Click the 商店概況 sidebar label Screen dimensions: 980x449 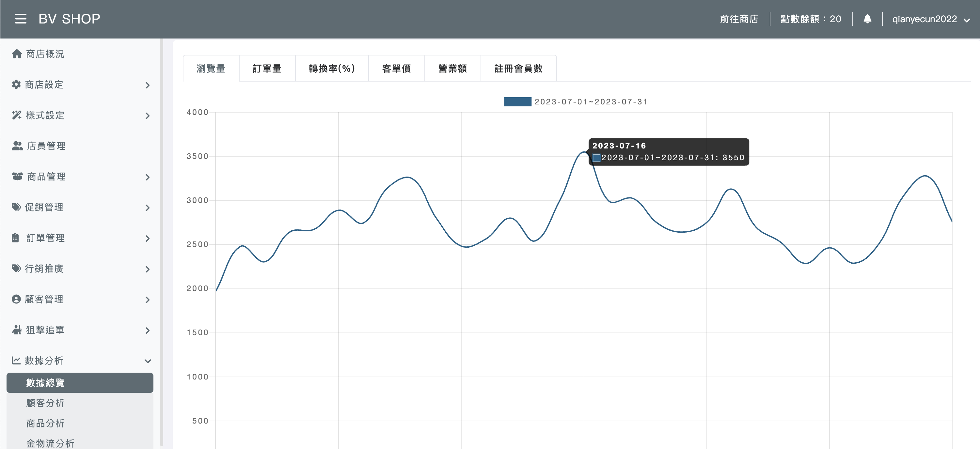click(45, 54)
